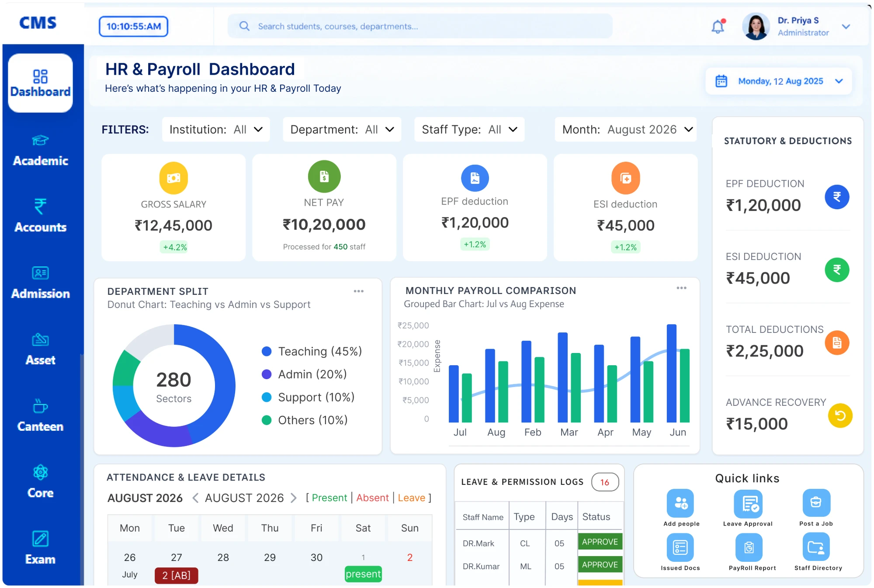
Task: Approve DR.Mark's leave request
Action: click(600, 542)
